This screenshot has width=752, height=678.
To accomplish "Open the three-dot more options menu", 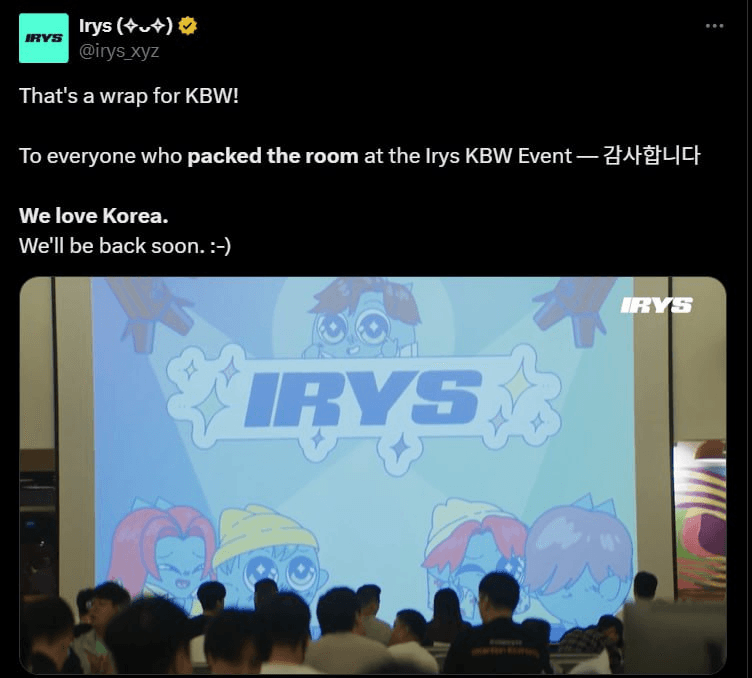I will tap(714, 26).
